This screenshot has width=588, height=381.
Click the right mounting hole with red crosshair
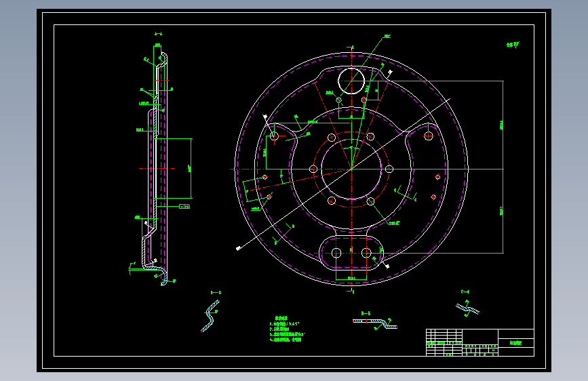[x=429, y=136]
